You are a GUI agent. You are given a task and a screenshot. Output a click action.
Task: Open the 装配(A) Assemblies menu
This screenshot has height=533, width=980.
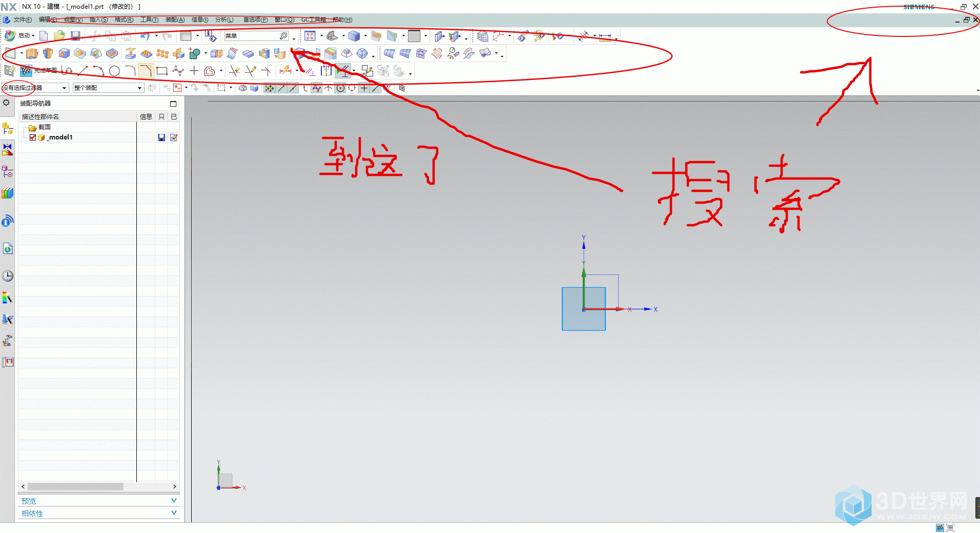click(x=175, y=19)
